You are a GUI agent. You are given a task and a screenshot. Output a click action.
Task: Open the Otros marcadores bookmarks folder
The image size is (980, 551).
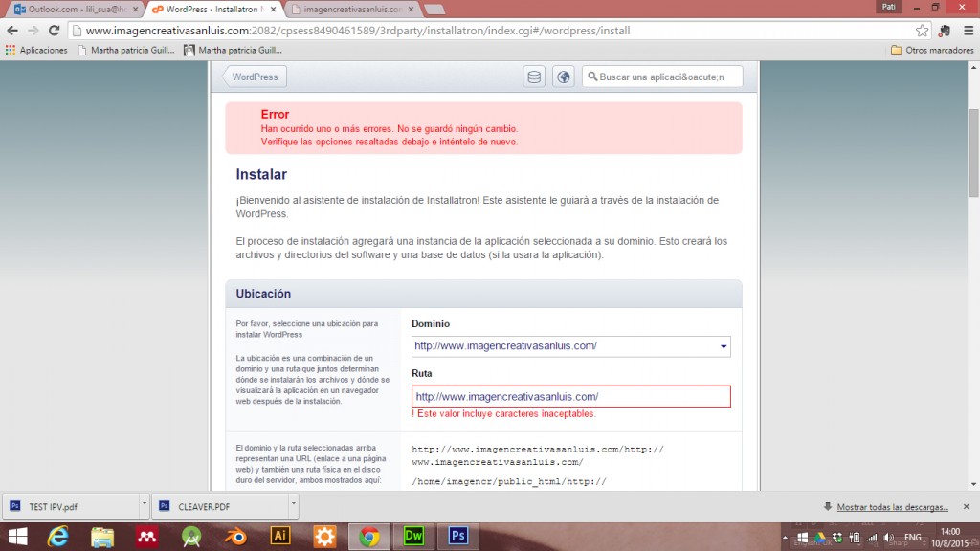coord(931,50)
